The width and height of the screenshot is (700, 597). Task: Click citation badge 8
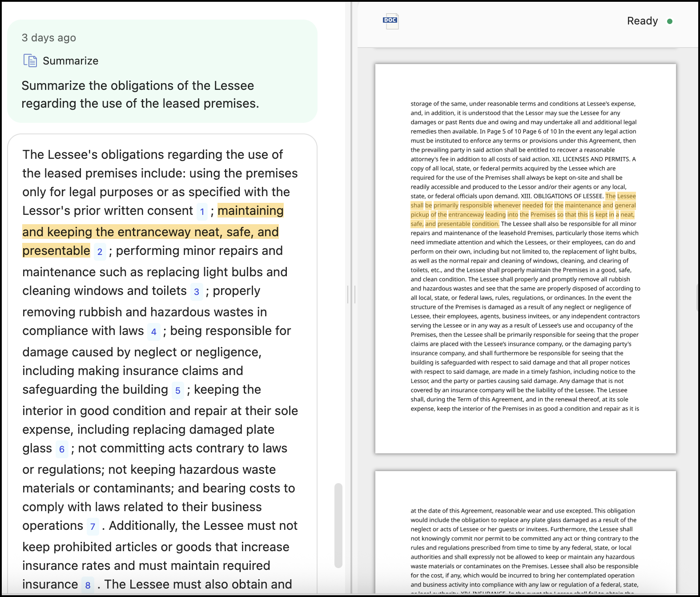pyautogui.click(x=88, y=585)
